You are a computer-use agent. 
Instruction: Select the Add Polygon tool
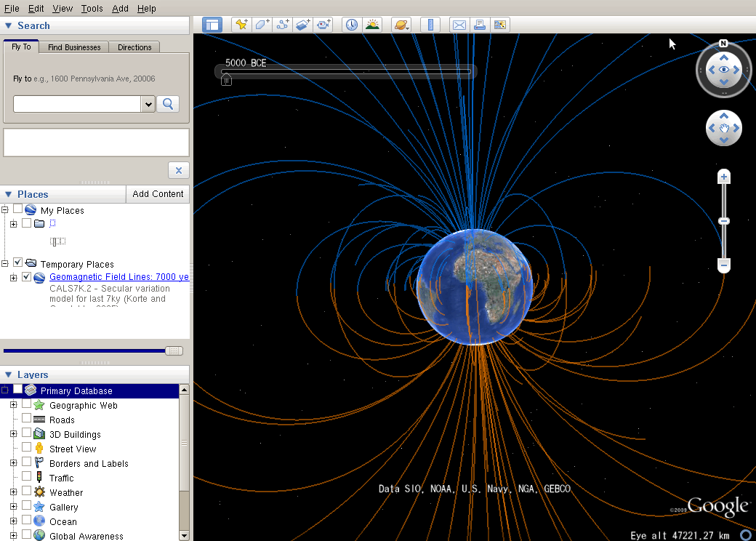262,25
